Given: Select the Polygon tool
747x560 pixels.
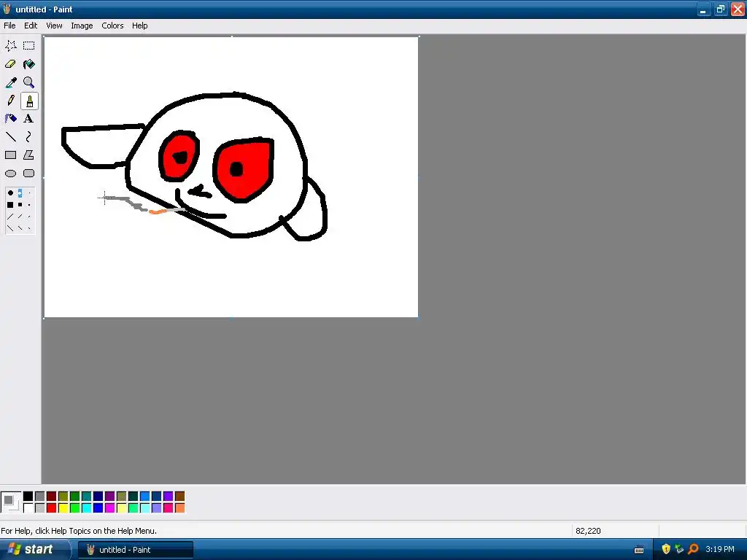Looking at the screenshot, I should (x=29, y=155).
